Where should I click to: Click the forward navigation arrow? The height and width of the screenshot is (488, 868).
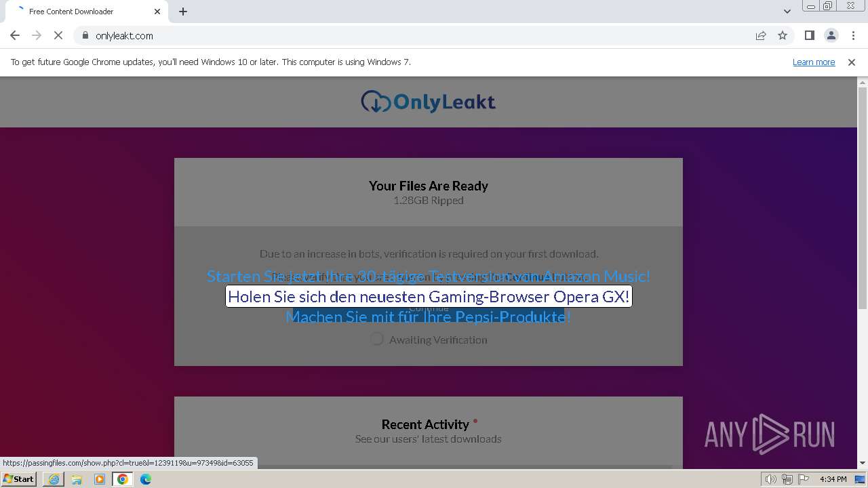coord(37,35)
